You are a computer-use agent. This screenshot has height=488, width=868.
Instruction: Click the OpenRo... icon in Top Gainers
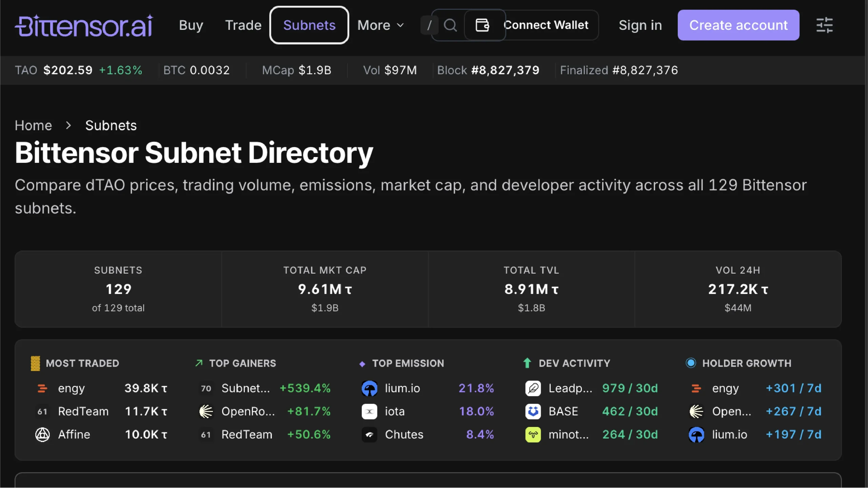(206, 411)
